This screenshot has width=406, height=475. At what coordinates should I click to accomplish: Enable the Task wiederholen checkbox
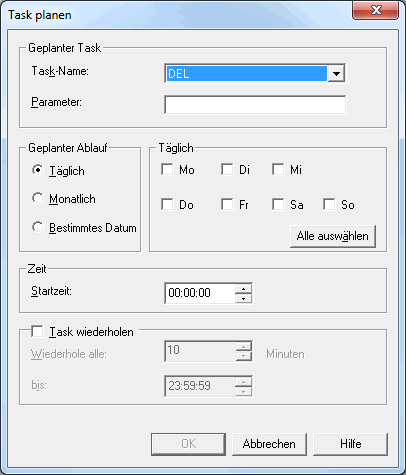pos(37,332)
